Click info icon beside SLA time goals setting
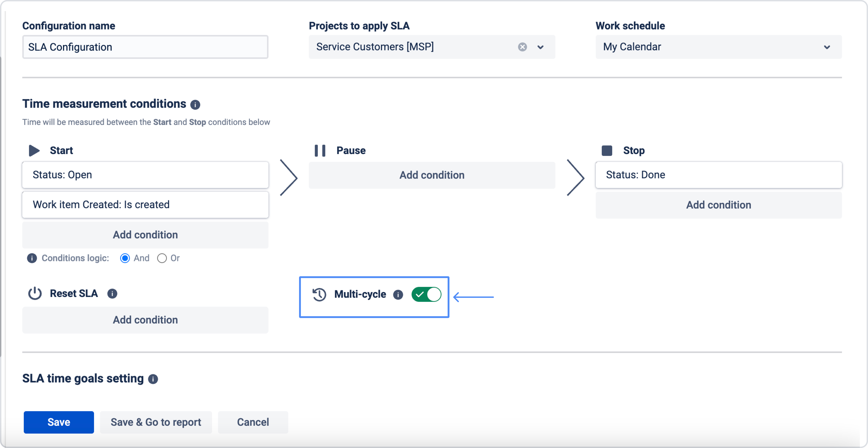The image size is (868, 448). coord(153,379)
